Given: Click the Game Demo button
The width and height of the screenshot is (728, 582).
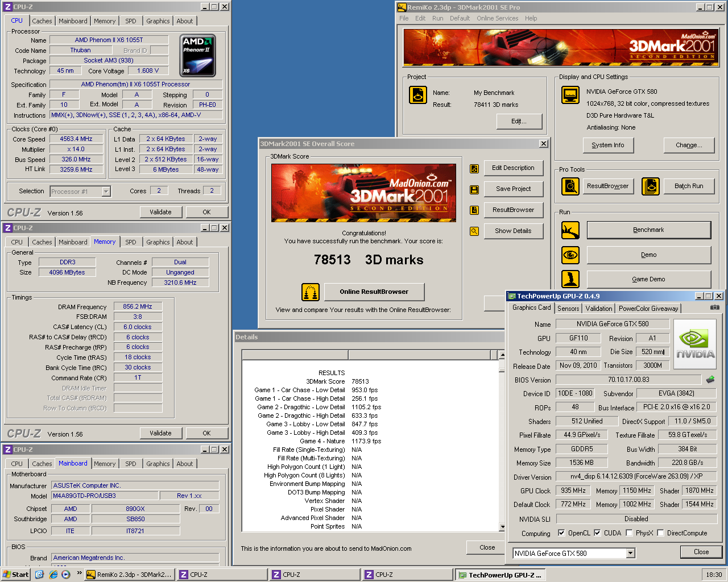Looking at the screenshot, I should 649,280.
